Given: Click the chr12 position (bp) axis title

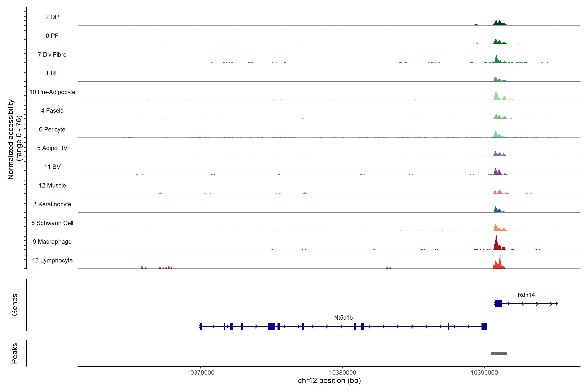Looking at the screenshot, I should (329, 381).
